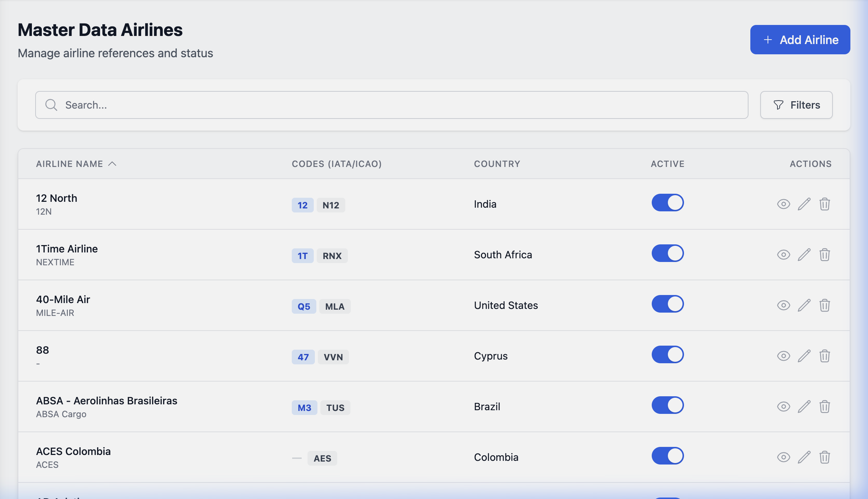Click the ICAO code badge N12

click(x=331, y=205)
